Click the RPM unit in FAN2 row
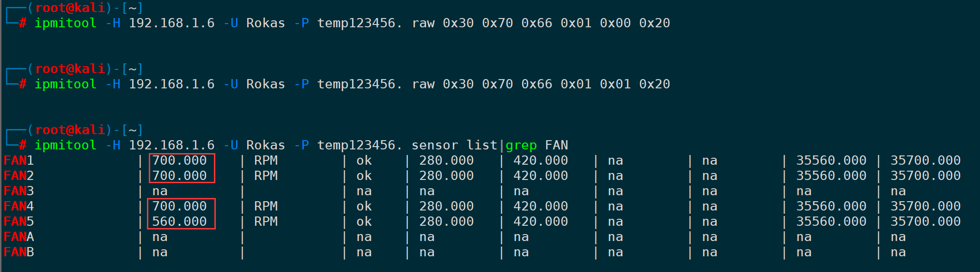This screenshot has width=980, height=272. 266,176
